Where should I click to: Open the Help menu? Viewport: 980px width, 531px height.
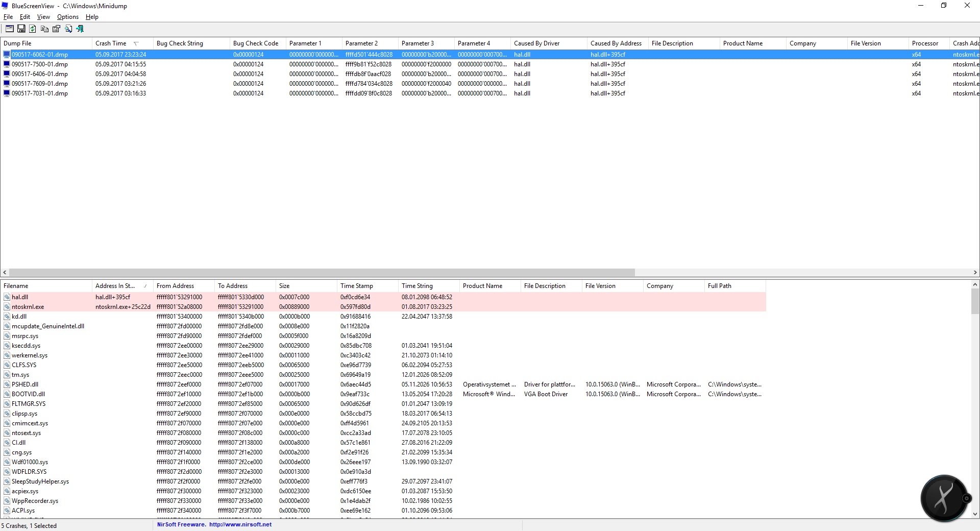pos(92,17)
